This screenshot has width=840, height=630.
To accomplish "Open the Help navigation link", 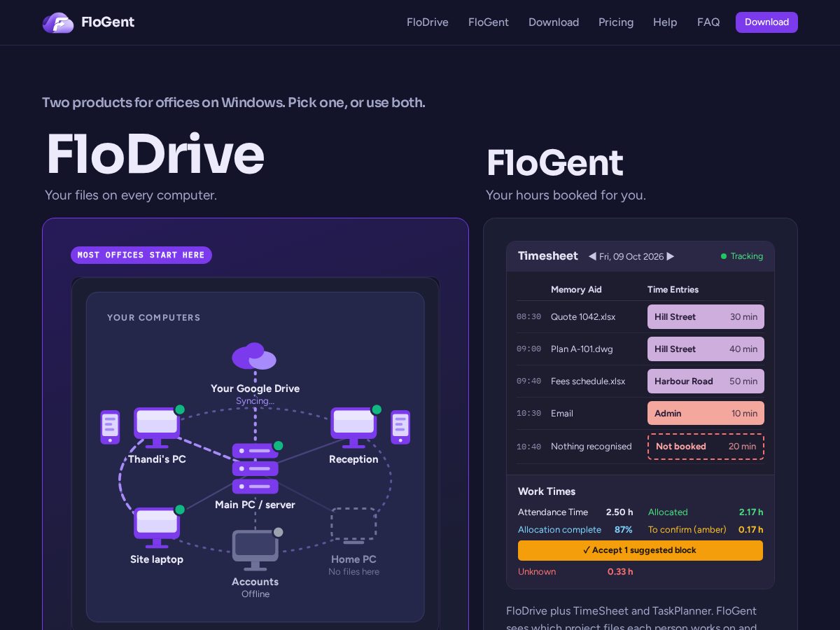I will (x=665, y=22).
